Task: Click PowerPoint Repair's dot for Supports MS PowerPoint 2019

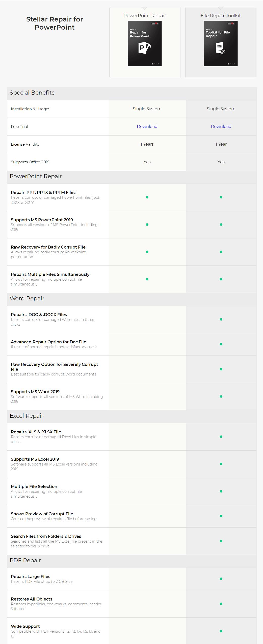Action: pyautogui.click(x=147, y=225)
